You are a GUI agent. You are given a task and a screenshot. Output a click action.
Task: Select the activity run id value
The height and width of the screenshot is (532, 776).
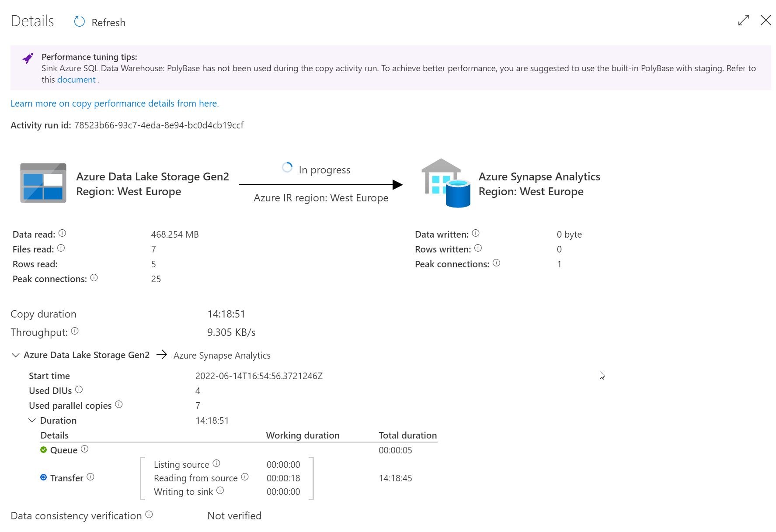coord(159,125)
